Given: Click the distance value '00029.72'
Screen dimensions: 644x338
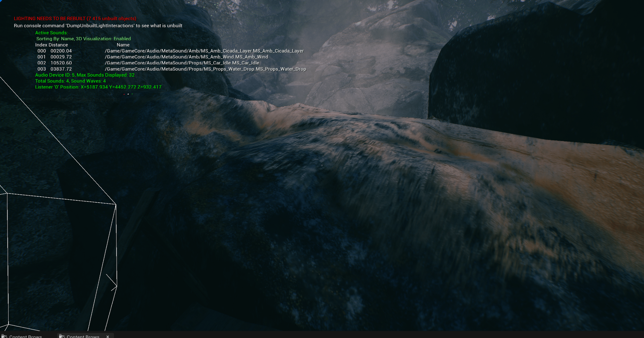Looking at the screenshot, I should (x=61, y=57).
